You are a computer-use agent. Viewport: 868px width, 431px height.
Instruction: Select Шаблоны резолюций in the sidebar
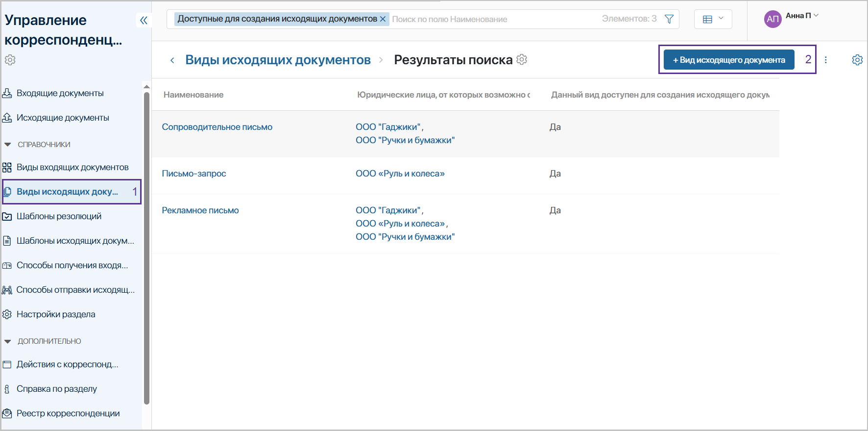(59, 216)
